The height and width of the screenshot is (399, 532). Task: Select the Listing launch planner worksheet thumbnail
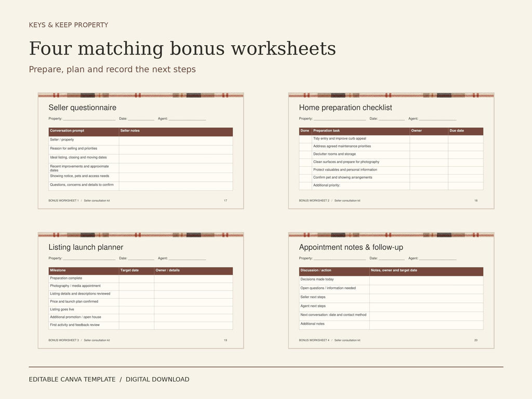click(x=141, y=290)
